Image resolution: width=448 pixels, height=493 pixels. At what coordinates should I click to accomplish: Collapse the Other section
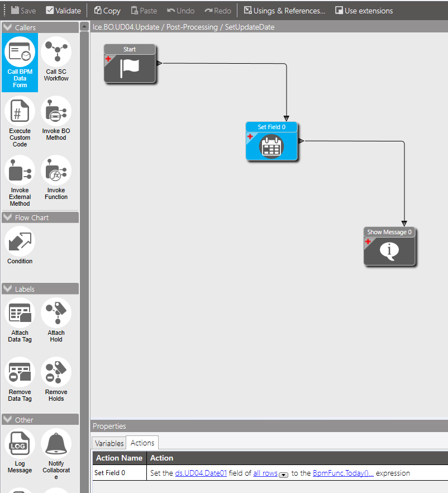point(7,419)
